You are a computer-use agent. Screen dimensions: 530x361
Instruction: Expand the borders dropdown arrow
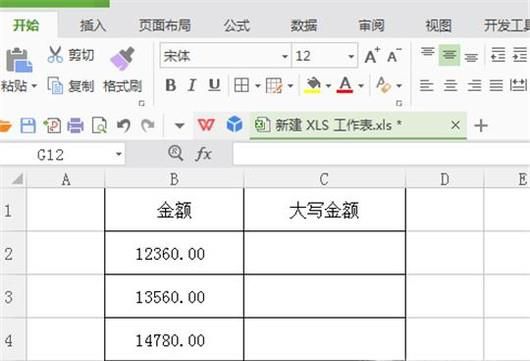click(x=258, y=86)
